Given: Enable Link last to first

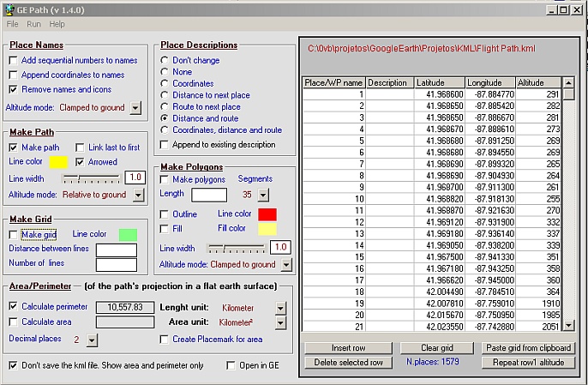Looking at the screenshot, I should (x=80, y=147).
